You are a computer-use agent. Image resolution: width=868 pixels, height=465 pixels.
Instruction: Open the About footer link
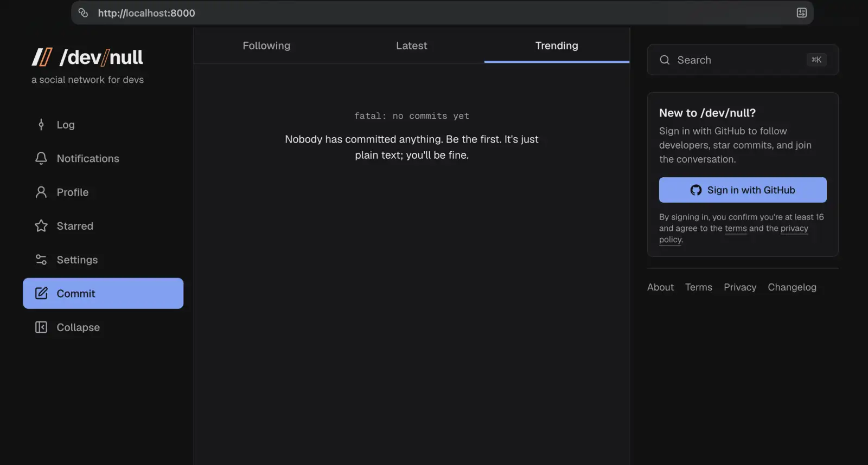[x=660, y=287]
